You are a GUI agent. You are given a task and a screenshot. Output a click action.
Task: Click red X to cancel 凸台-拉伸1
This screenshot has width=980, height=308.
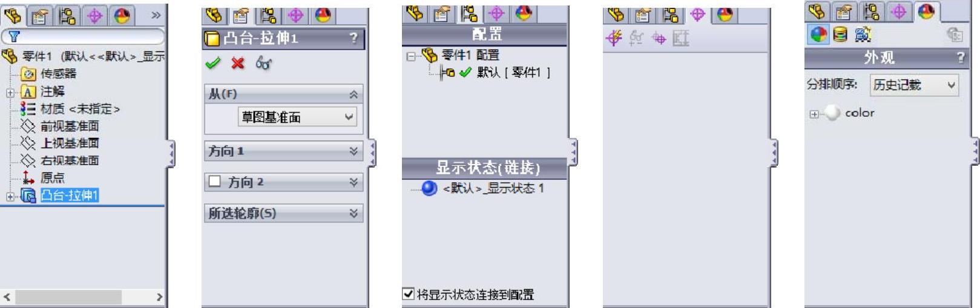(x=238, y=63)
